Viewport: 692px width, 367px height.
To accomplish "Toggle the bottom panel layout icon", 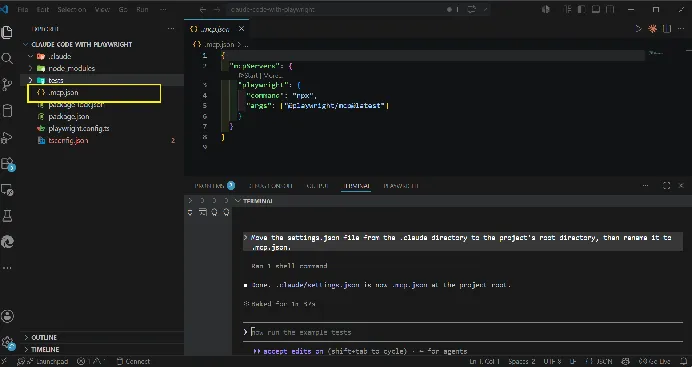I will coord(596,9).
